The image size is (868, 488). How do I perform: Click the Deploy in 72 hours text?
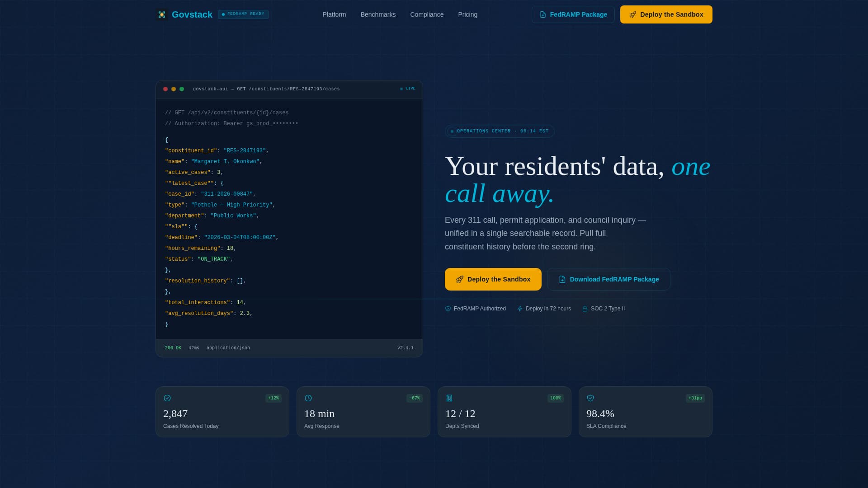[x=548, y=309]
